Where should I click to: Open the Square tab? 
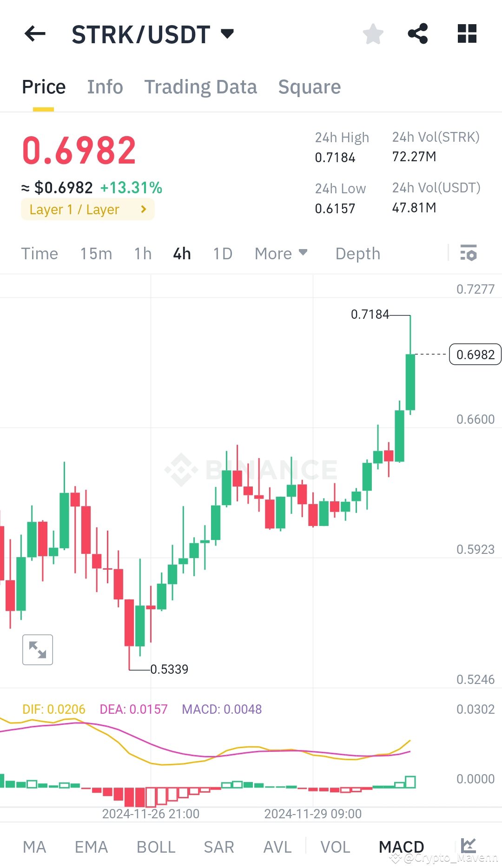309,86
